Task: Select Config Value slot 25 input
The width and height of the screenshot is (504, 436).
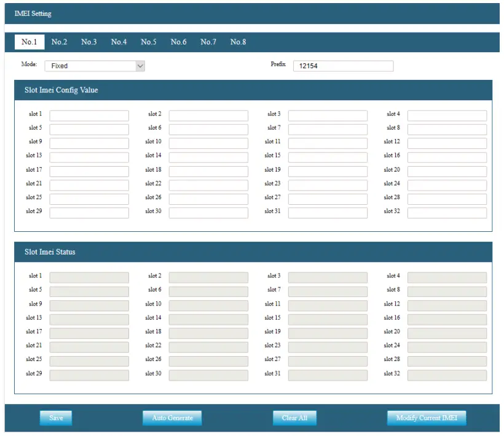Action: pyautogui.click(x=89, y=199)
